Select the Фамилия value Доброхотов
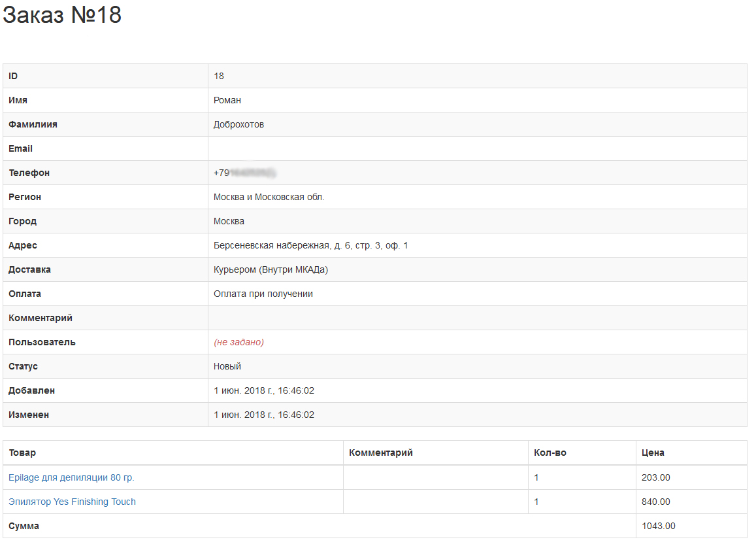756x548 pixels. tap(238, 124)
